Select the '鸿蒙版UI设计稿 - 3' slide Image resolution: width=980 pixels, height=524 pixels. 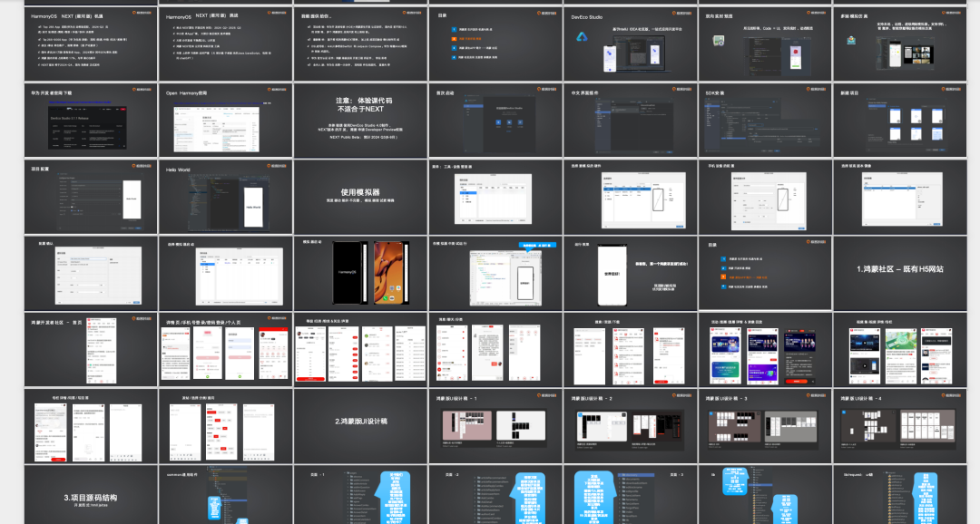(765, 426)
